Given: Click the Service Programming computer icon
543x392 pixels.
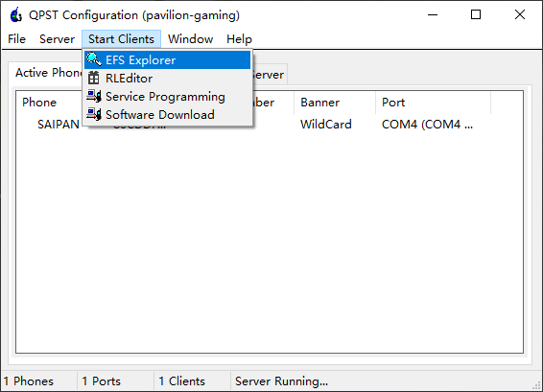Looking at the screenshot, I should pyautogui.click(x=94, y=96).
